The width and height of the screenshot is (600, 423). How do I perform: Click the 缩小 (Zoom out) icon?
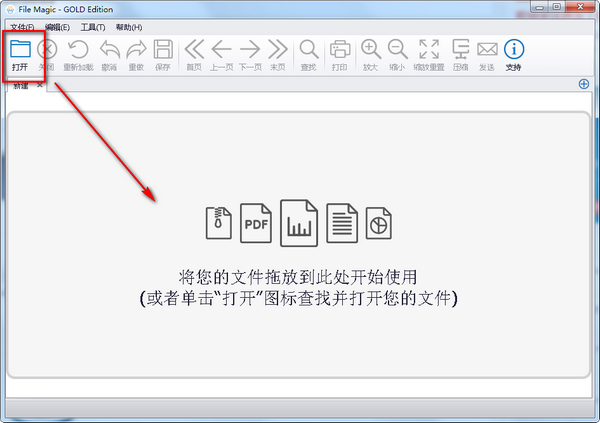coord(398,49)
